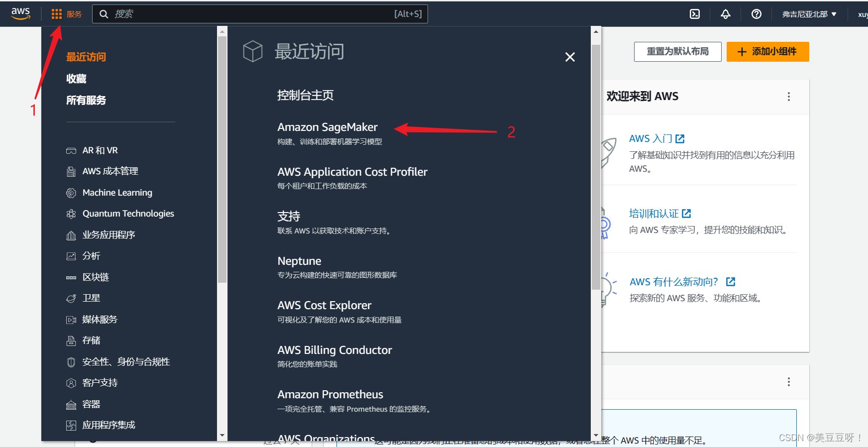The height and width of the screenshot is (447, 868).
Task: Open AWS Application Cost Profiler
Action: tap(352, 172)
